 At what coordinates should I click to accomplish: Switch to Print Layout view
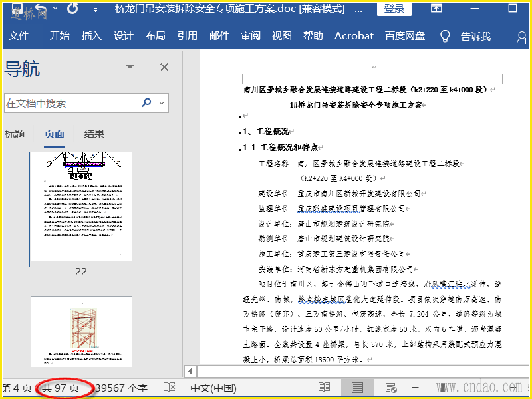357,388
